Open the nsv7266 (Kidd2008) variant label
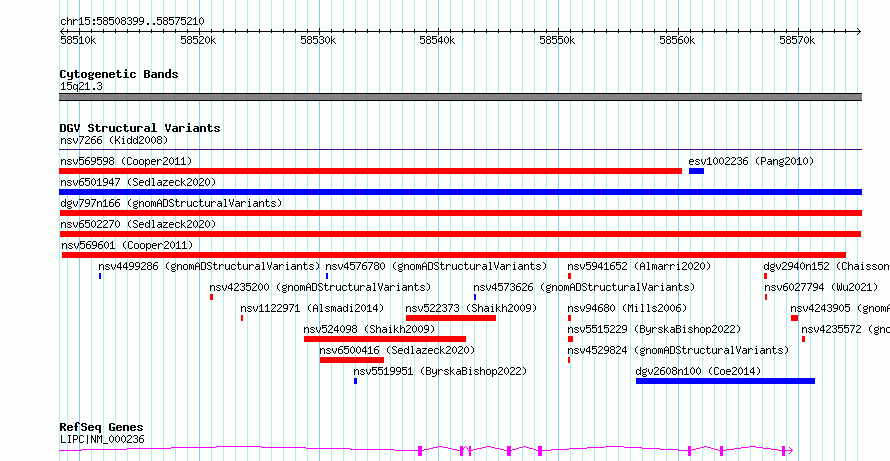 pyautogui.click(x=114, y=140)
